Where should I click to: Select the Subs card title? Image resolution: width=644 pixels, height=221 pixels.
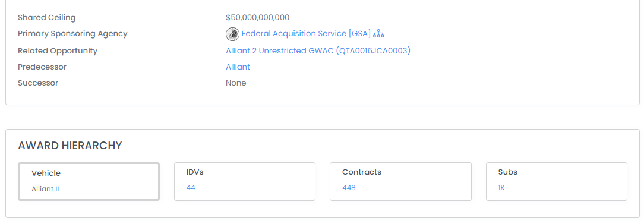click(507, 172)
